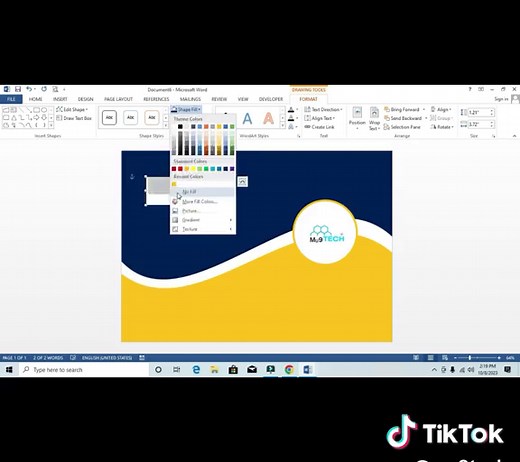This screenshot has width=520, height=462.
Task: Apply the first black outline shape style
Action: coord(109,118)
